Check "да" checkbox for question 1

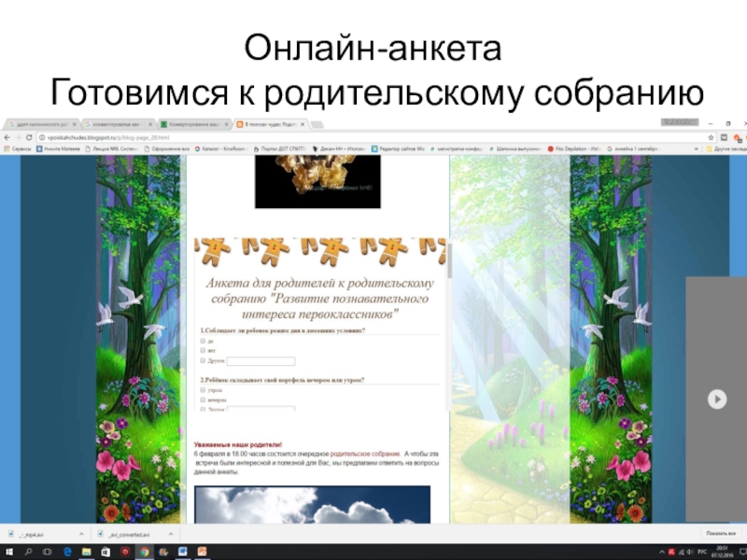click(x=203, y=341)
